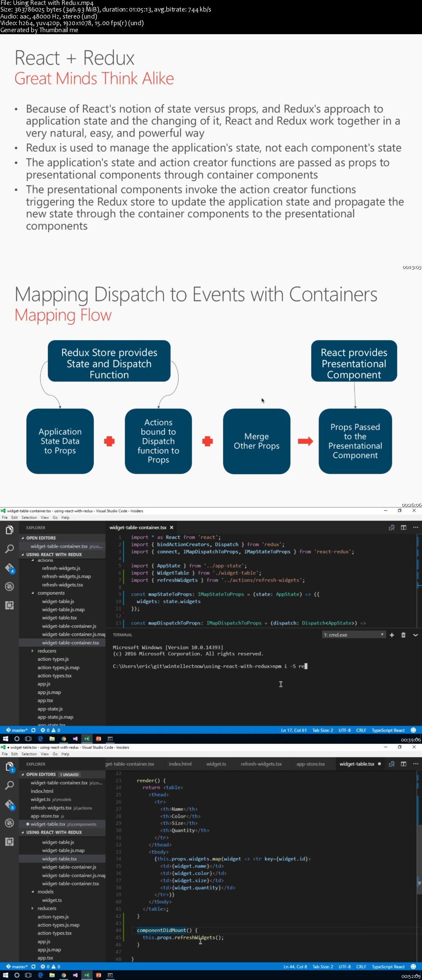This screenshot has width=422, height=980.
Task: Open Extensions view in widget-table.tsx window
Action: pyautogui.click(x=9, y=842)
